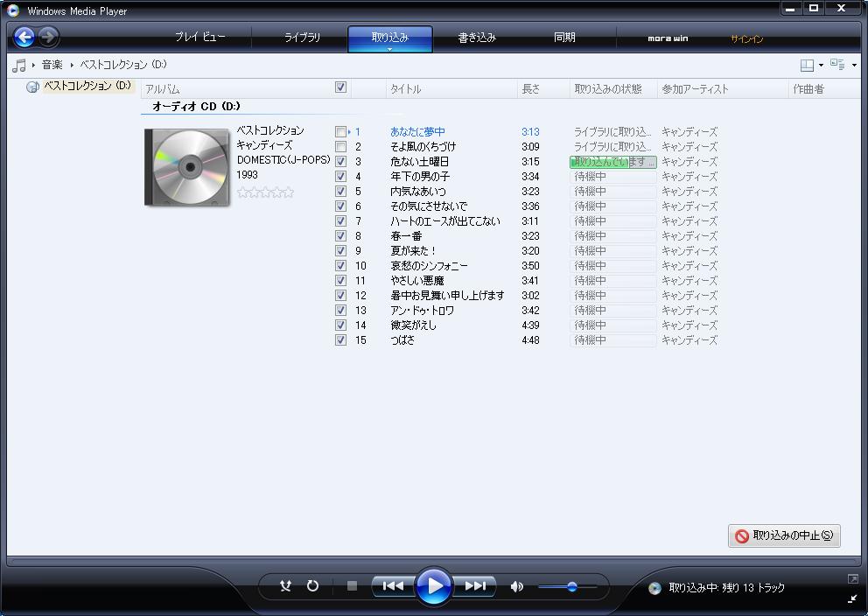
Task: Open view options icon
Action: [837, 65]
